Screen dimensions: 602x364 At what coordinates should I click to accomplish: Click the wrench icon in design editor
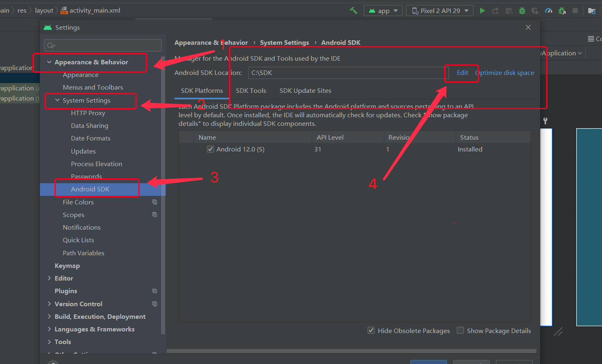click(545, 121)
